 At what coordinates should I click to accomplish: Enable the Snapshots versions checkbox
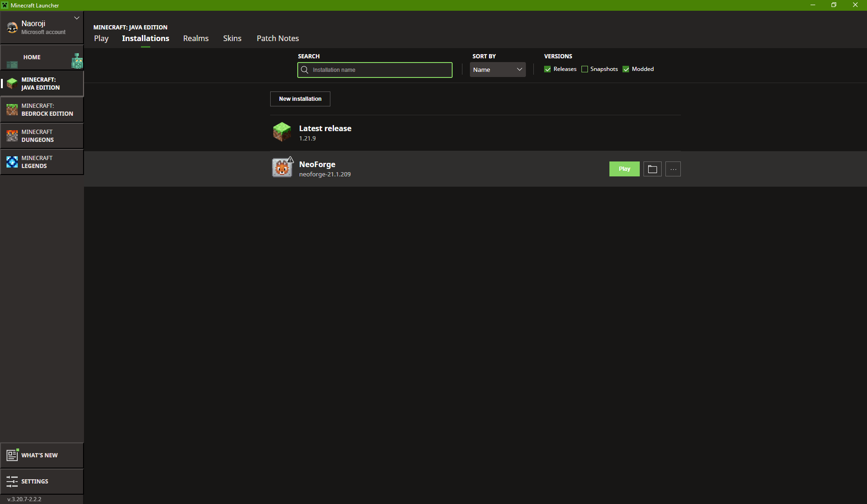(x=585, y=69)
